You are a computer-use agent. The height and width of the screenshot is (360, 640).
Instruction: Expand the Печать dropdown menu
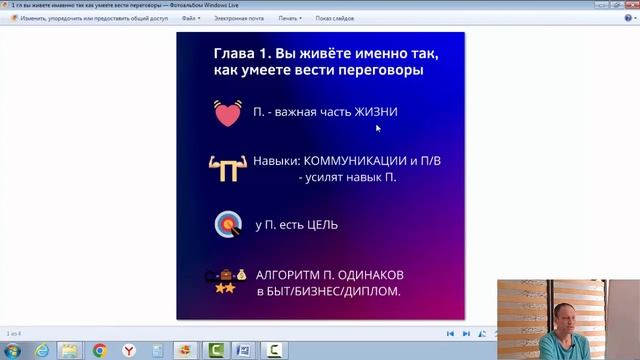pyautogui.click(x=290, y=18)
